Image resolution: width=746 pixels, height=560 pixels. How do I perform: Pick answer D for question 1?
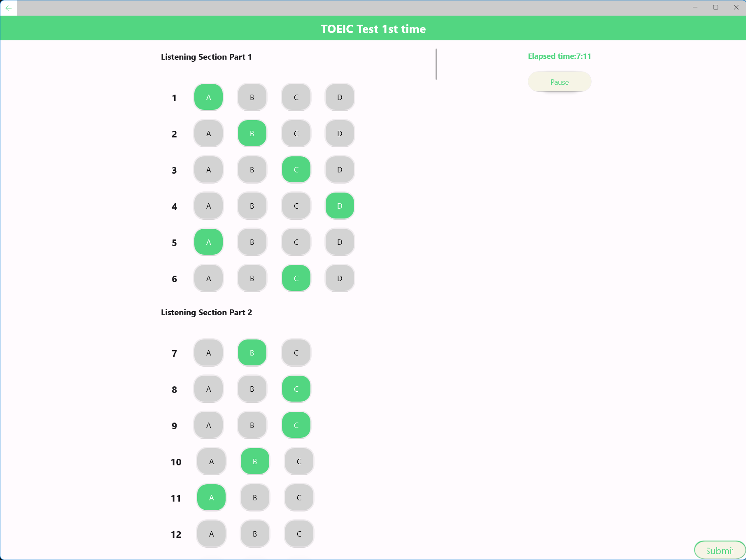(340, 98)
